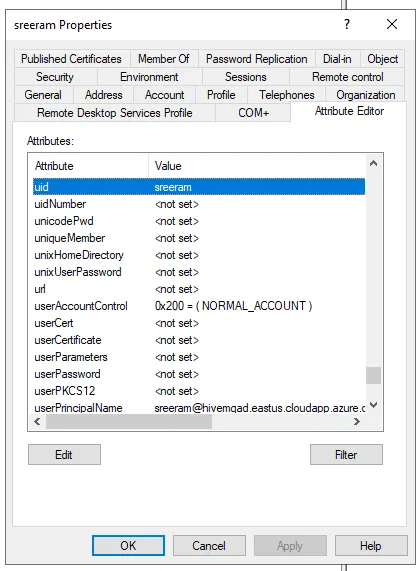The image size is (420, 571).
Task: Close the sreeram Properties dialog
Action: click(x=392, y=24)
